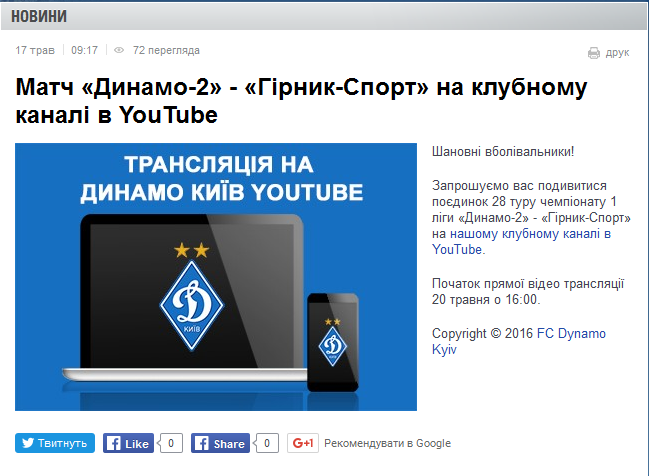Click the Facebook f icon in Like button
Viewport: 649px width, 476px height.
(x=113, y=443)
